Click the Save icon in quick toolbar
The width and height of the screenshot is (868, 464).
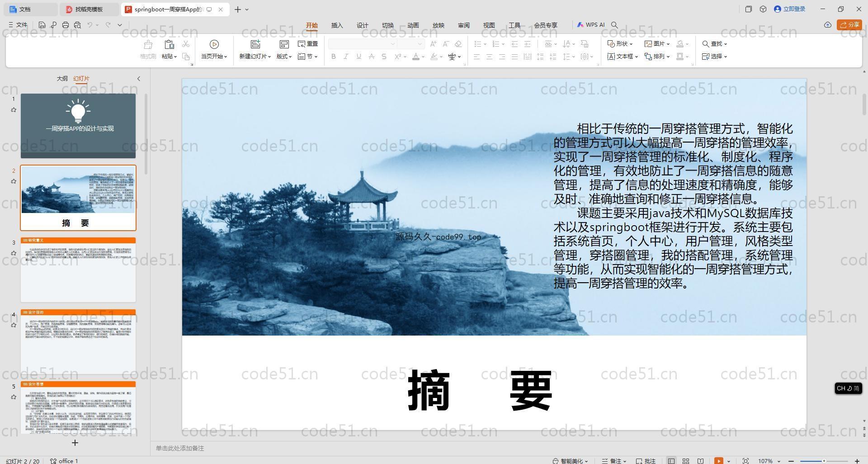(42, 25)
